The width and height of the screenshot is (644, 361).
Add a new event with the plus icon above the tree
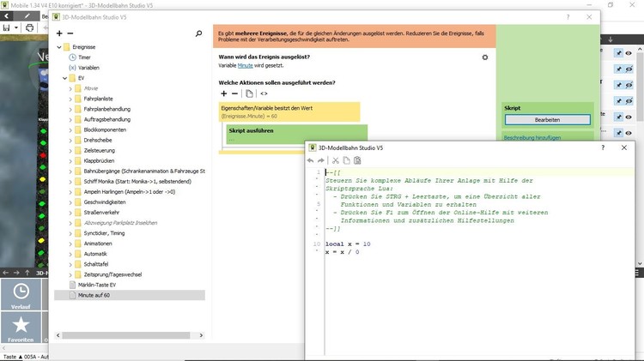(x=59, y=33)
